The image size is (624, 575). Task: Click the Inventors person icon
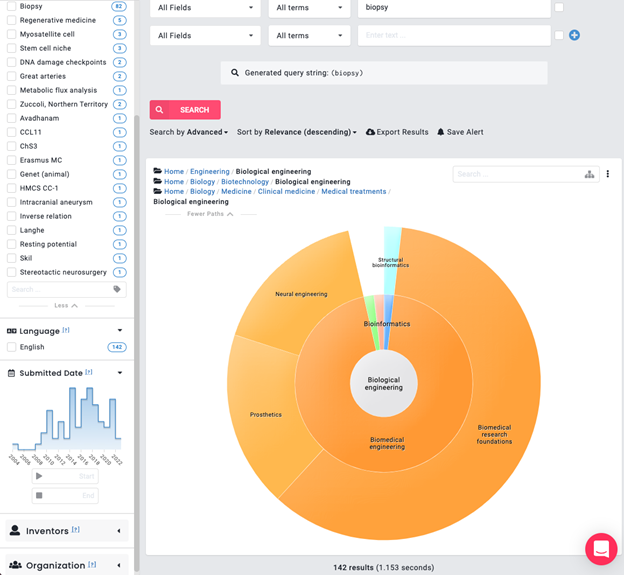(x=15, y=530)
